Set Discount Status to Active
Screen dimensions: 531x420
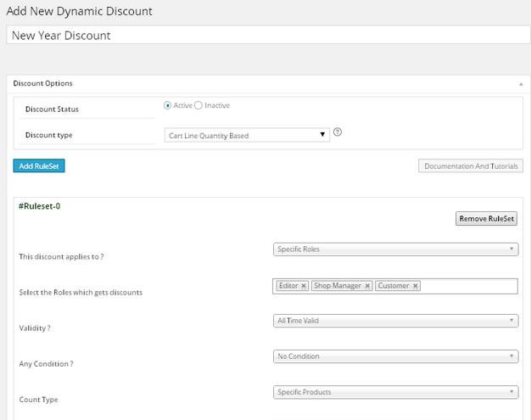click(x=167, y=105)
